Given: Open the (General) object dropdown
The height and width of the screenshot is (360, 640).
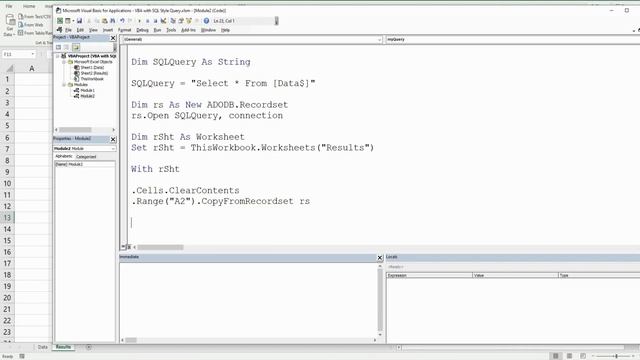Looking at the screenshot, I should click(x=379, y=40).
